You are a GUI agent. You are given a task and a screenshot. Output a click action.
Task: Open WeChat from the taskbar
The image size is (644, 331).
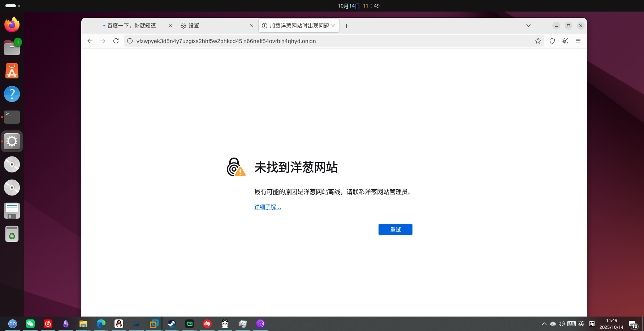30,324
